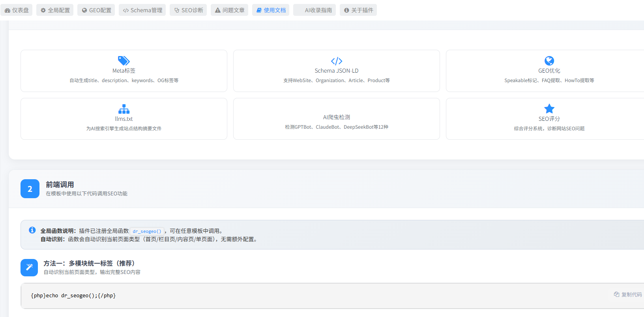
Task: Open the 关于插件 tab
Action: point(358,10)
